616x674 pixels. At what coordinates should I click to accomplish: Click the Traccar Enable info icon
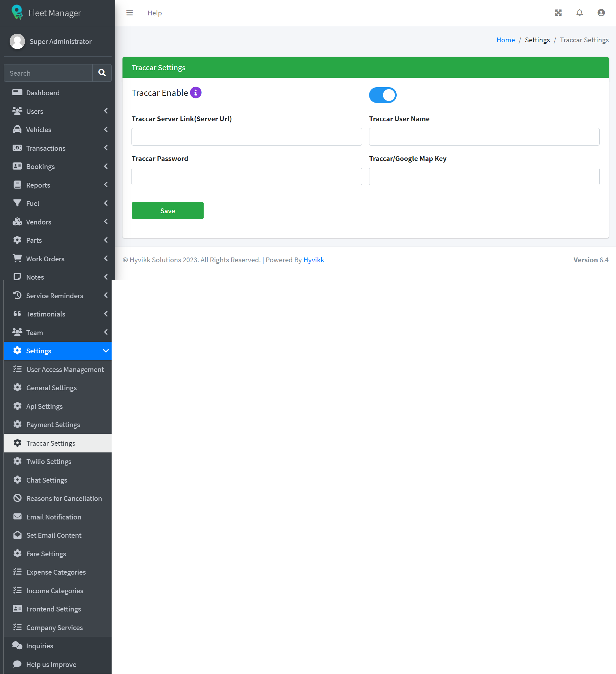pyautogui.click(x=196, y=93)
